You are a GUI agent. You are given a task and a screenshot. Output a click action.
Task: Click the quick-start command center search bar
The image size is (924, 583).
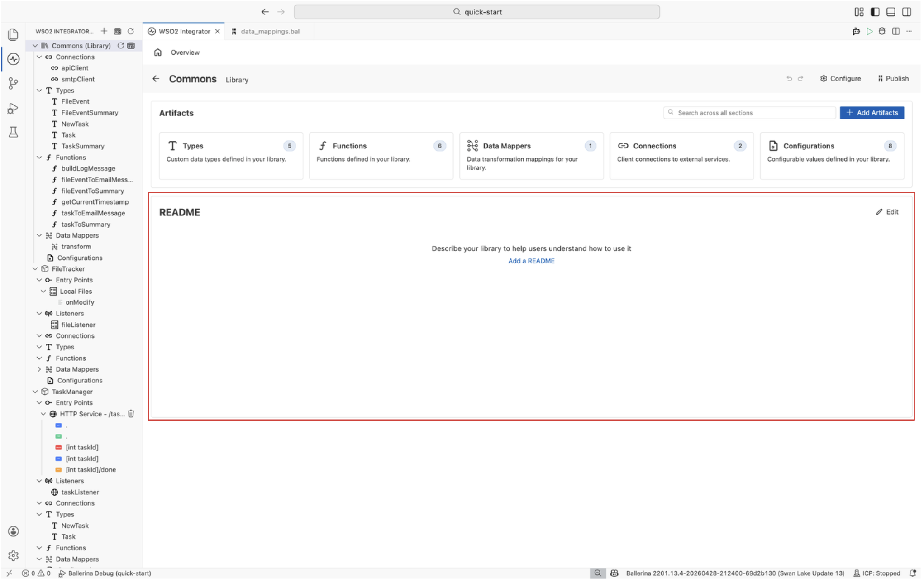click(x=476, y=12)
